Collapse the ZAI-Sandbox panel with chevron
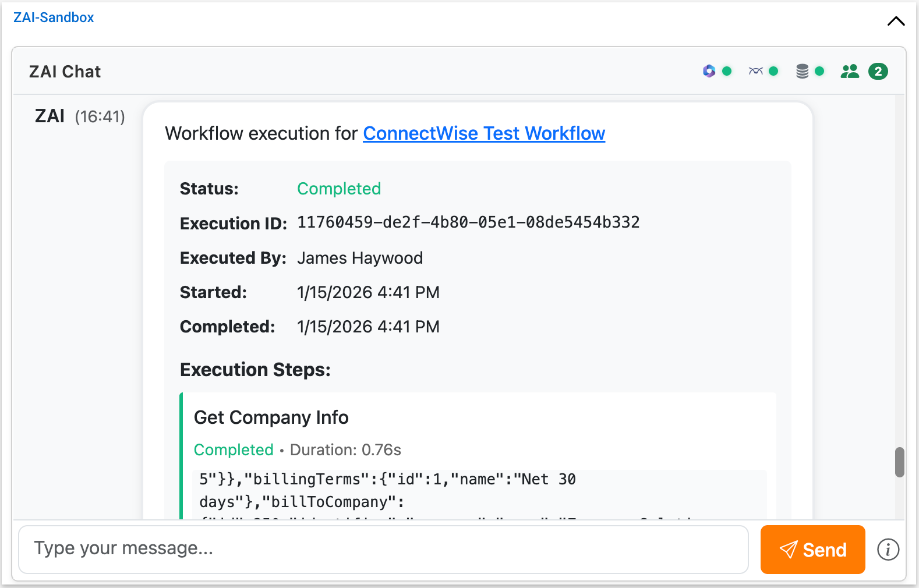919x588 pixels. pos(896,22)
